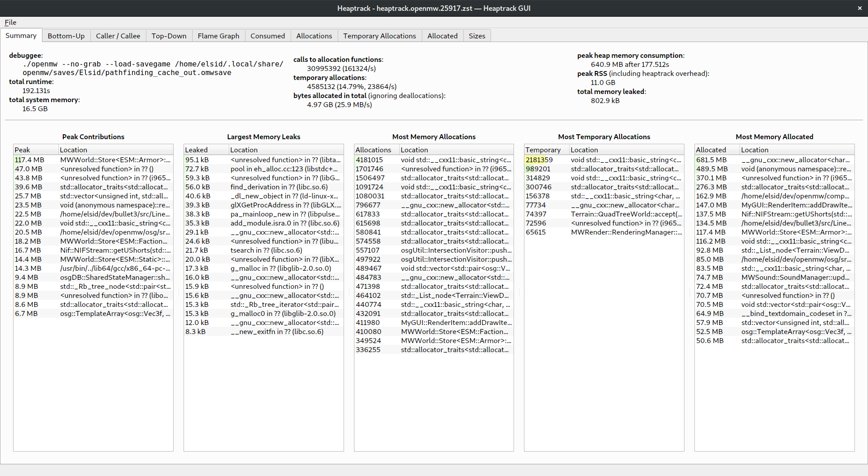Open the Temporary Allocations tab
The height and width of the screenshot is (476, 868).
click(x=379, y=36)
